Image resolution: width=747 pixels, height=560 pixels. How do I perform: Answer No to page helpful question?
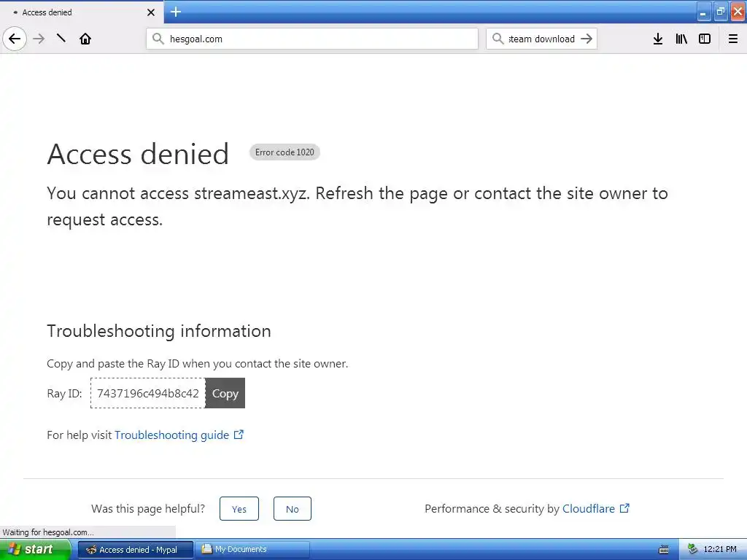click(x=293, y=508)
